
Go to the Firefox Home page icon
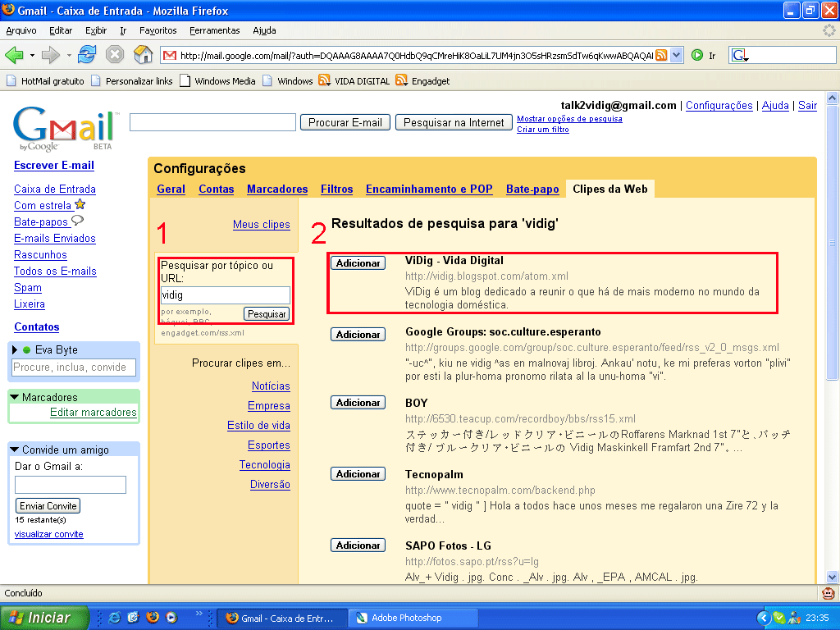[x=143, y=54]
